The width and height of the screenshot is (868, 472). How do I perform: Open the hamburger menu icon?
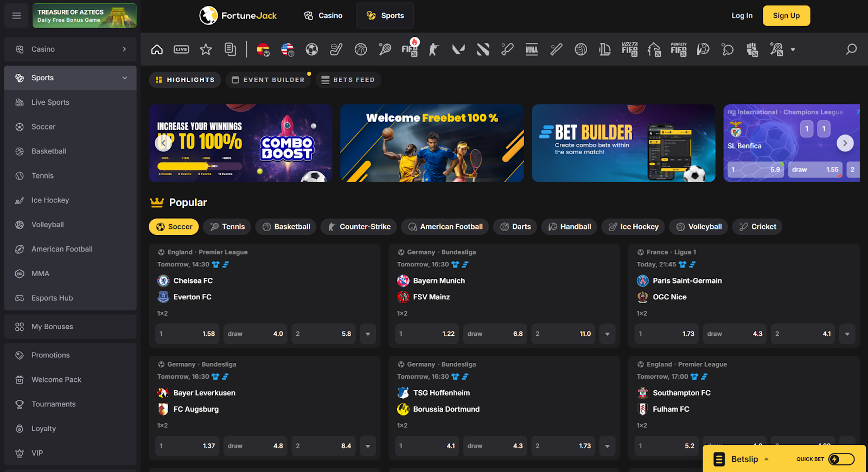pos(16,16)
